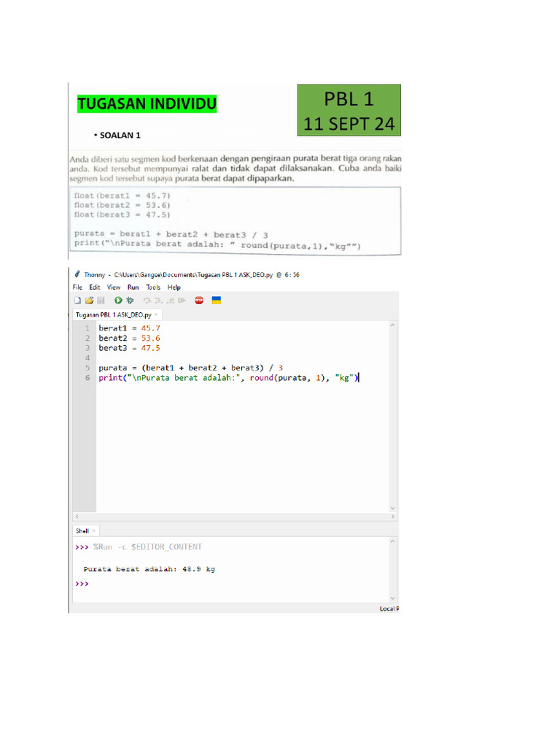560x747 pixels.
Task: Click the Resume debug icon
Action: (x=182, y=301)
